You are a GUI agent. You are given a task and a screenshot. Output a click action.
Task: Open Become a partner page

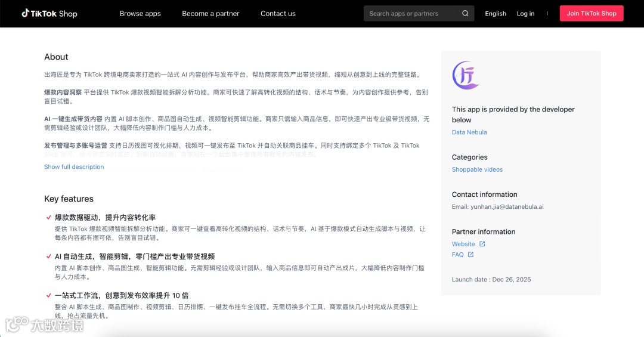pyautogui.click(x=210, y=14)
